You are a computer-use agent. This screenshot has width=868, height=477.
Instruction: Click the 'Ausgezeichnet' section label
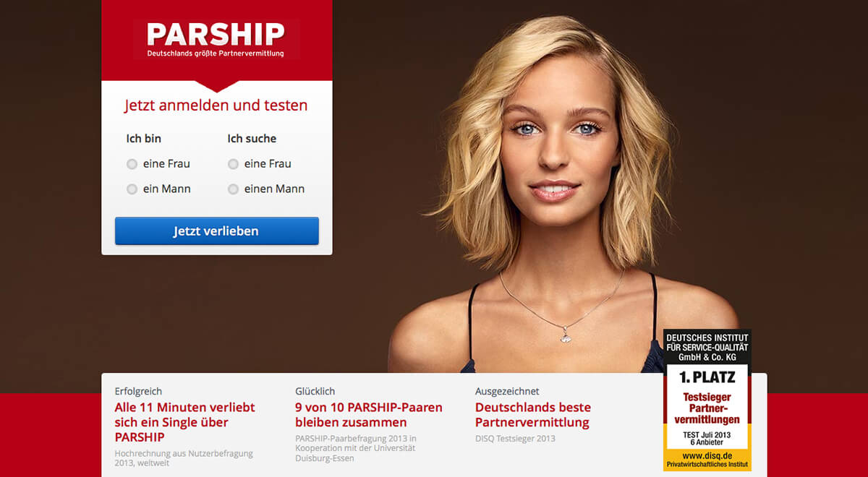[x=507, y=391]
